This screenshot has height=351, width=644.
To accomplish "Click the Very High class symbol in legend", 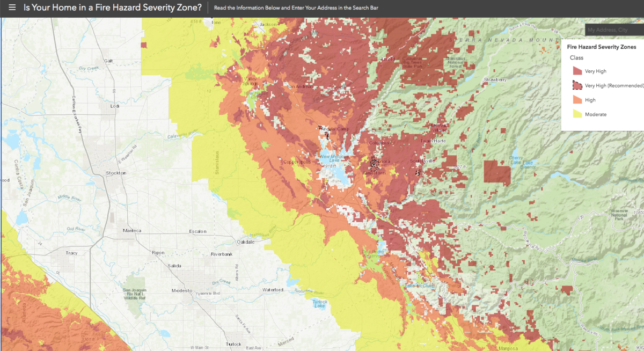I will coord(579,70).
